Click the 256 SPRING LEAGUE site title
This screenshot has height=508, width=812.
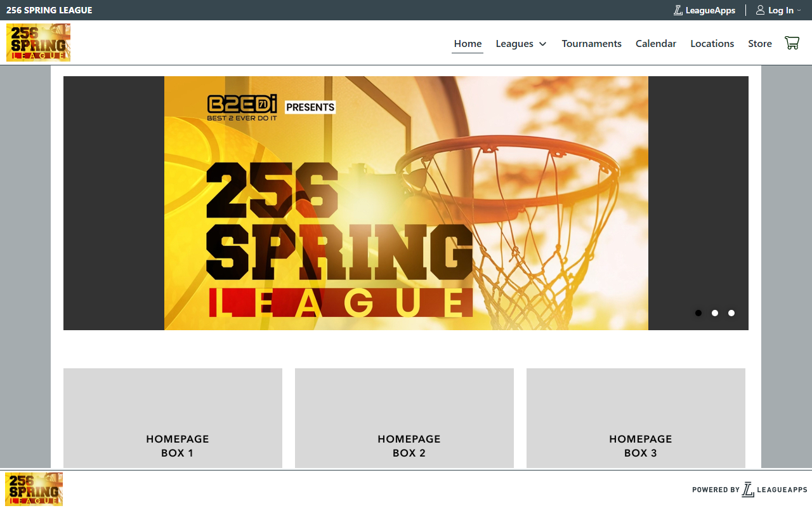point(49,10)
